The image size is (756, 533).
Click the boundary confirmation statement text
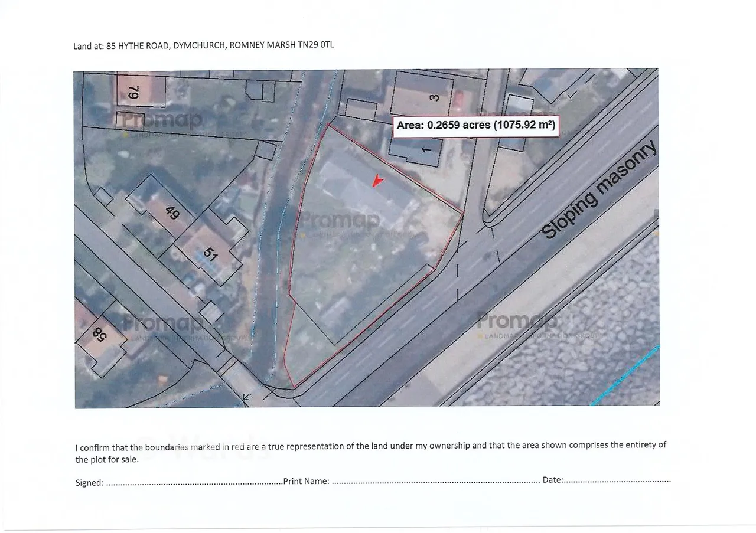371,452
